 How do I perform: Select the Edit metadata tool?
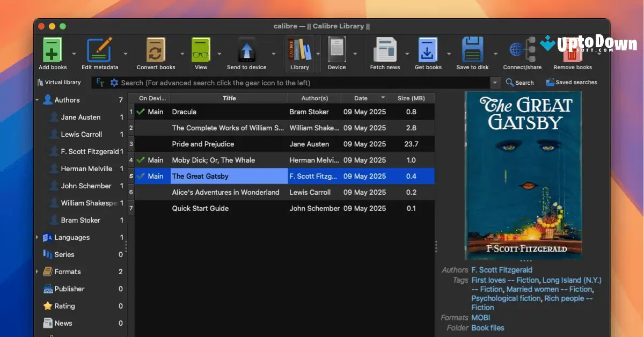tap(99, 49)
